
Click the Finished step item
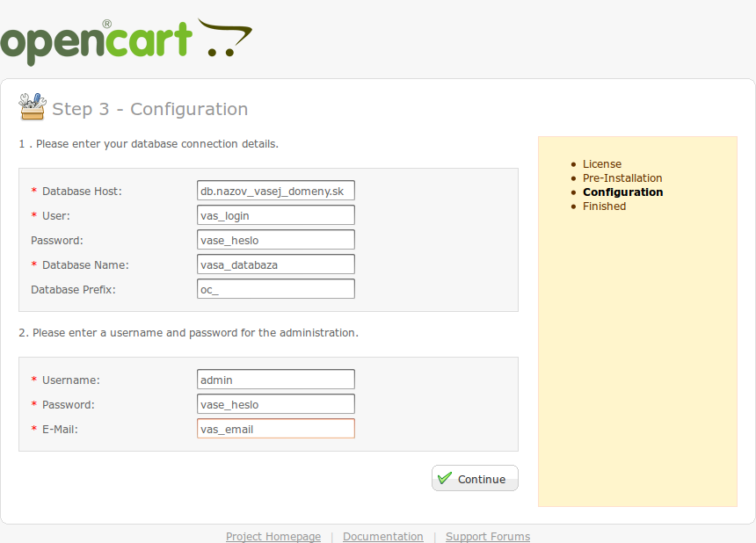(604, 206)
